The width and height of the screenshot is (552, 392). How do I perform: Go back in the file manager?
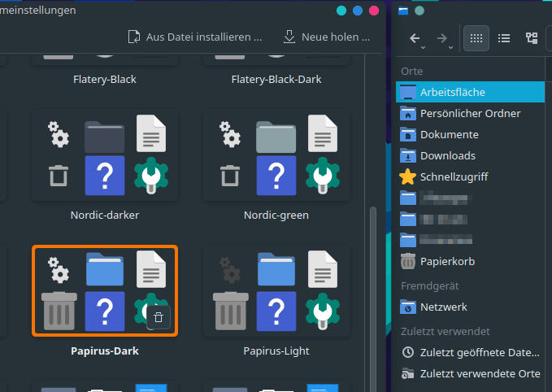tap(415, 38)
